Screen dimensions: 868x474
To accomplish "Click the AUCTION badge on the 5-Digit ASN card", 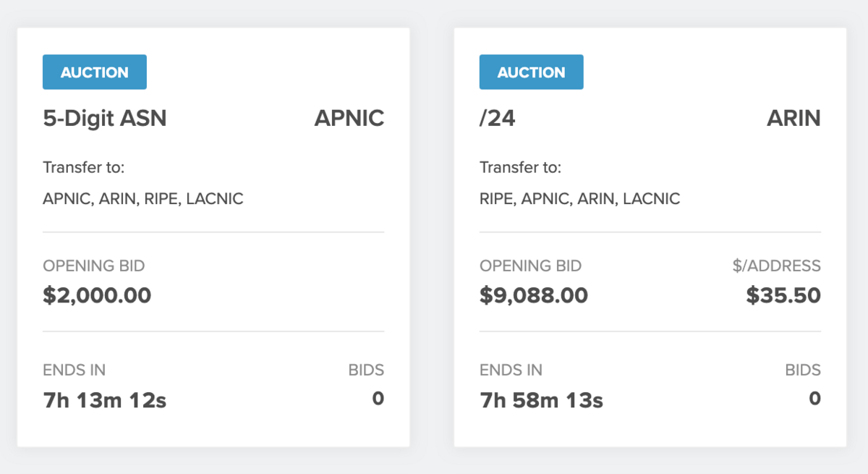I will [x=95, y=72].
